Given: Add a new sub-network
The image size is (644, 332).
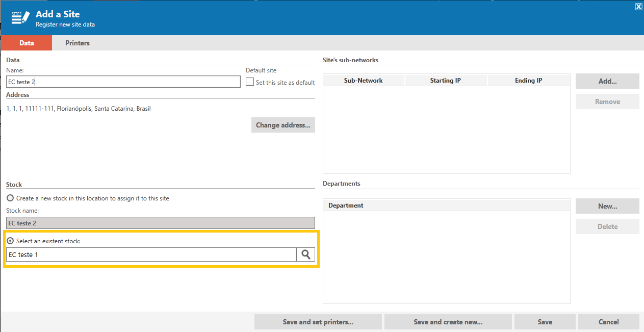Looking at the screenshot, I should pyautogui.click(x=607, y=81).
